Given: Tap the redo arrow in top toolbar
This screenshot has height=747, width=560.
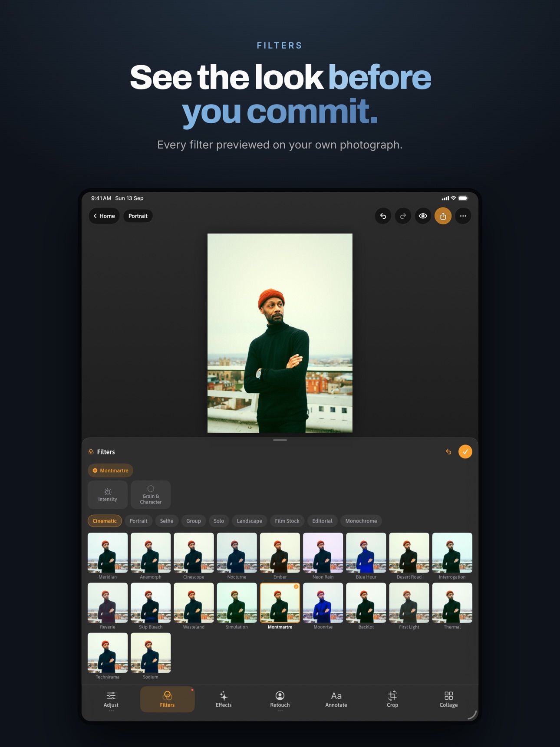Looking at the screenshot, I should (403, 216).
